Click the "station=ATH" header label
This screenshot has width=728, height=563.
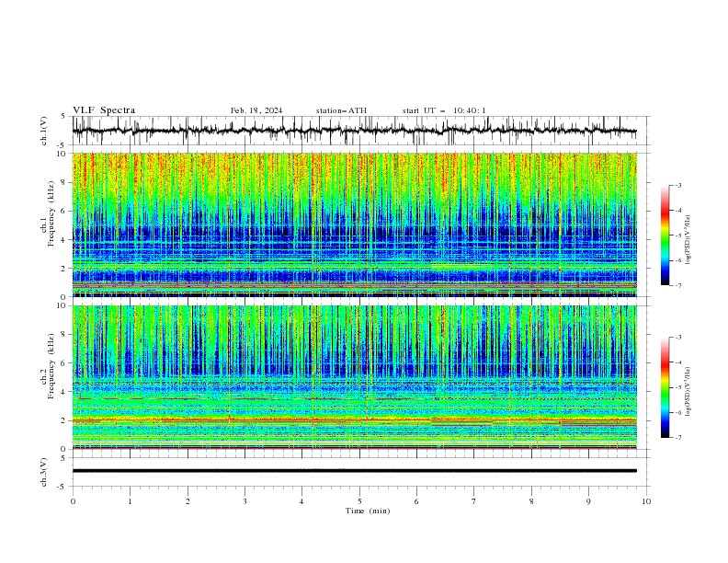click(x=341, y=110)
